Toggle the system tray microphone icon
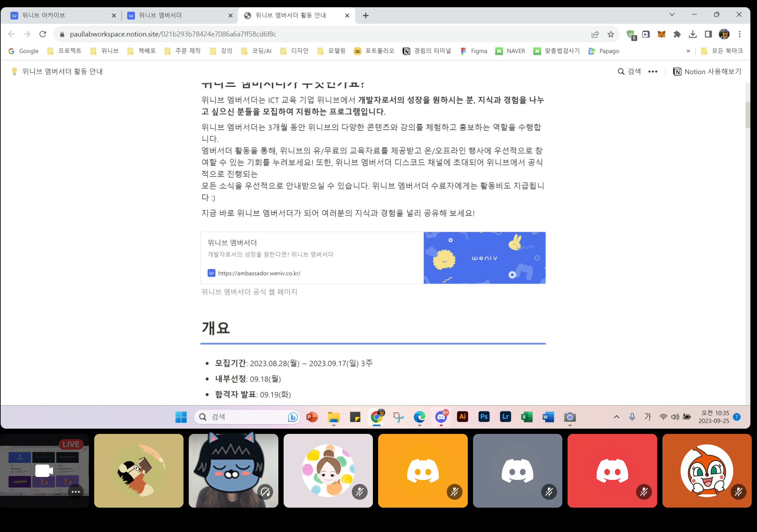This screenshot has height=532, width=757. click(632, 417)
